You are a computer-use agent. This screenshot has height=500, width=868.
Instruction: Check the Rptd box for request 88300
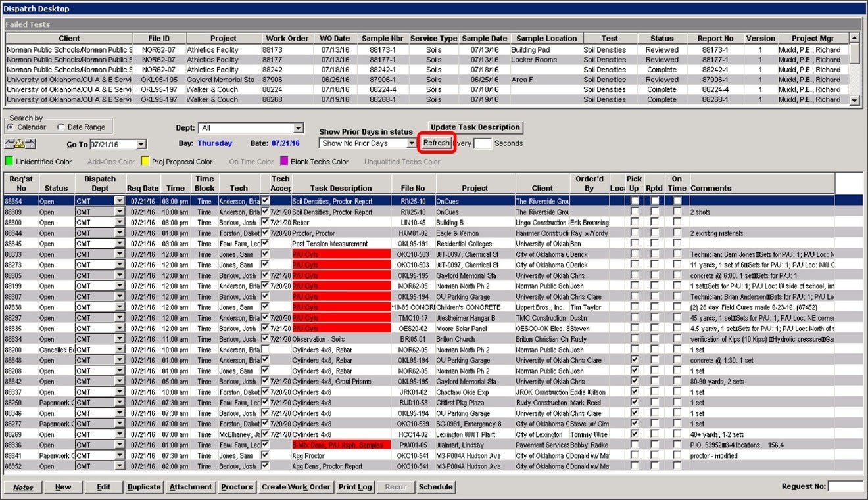pyautogui.click(x=654, y=223)
